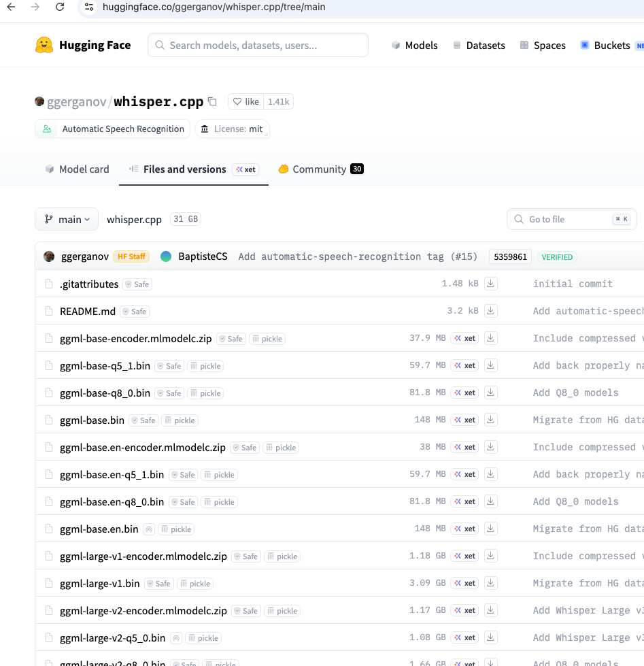
Task: Download ggml-large-v2-encoder.mlmodelc.zip via download icon
Action: [x=491, y=610]
